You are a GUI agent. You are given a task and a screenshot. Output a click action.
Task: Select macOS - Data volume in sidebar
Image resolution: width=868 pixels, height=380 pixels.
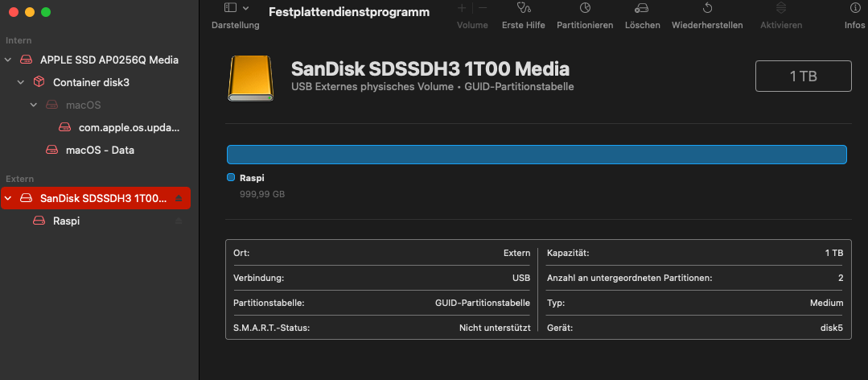point(100,150)
